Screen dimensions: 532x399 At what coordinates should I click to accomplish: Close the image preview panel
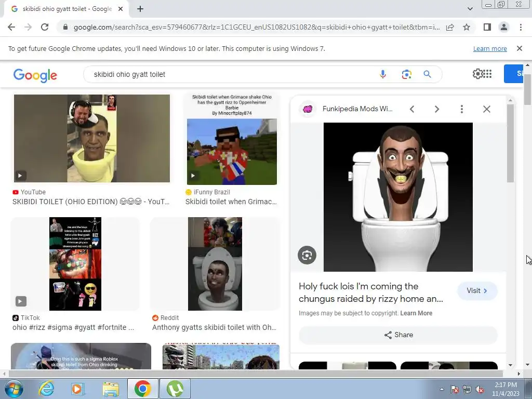[486, 109]
